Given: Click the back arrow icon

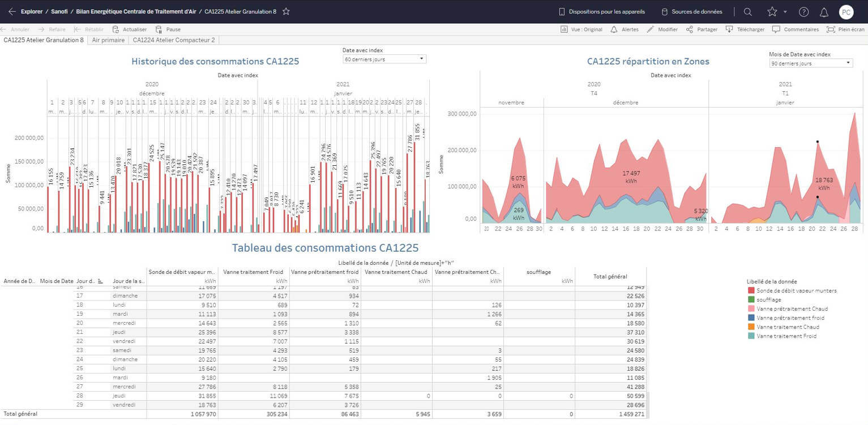Looking at the screenshot, I should tap(12, 11).
